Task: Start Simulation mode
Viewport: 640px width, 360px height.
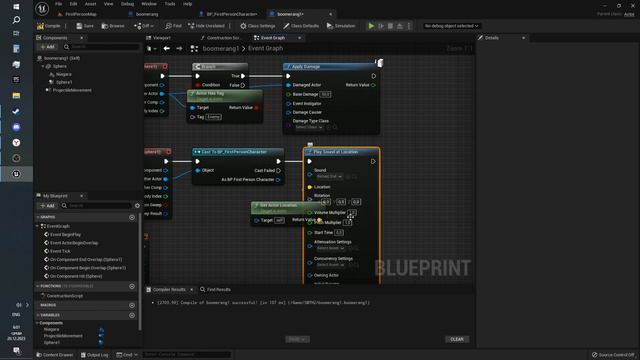Action: click(x=341, y=26)
